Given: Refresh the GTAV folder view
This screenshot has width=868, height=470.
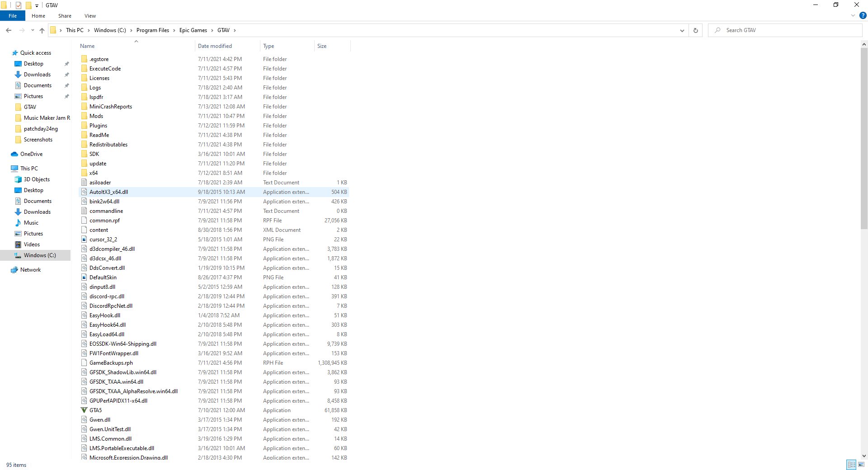Looking at the screenshot, I should pos(696,30).
